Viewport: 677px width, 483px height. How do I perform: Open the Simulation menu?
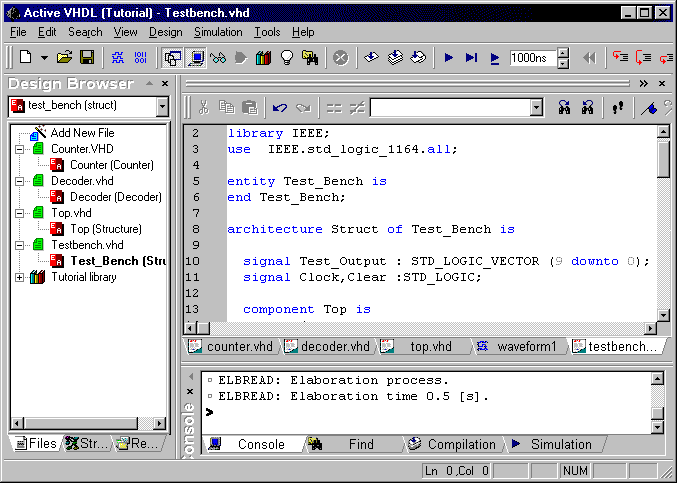point(218,32)
